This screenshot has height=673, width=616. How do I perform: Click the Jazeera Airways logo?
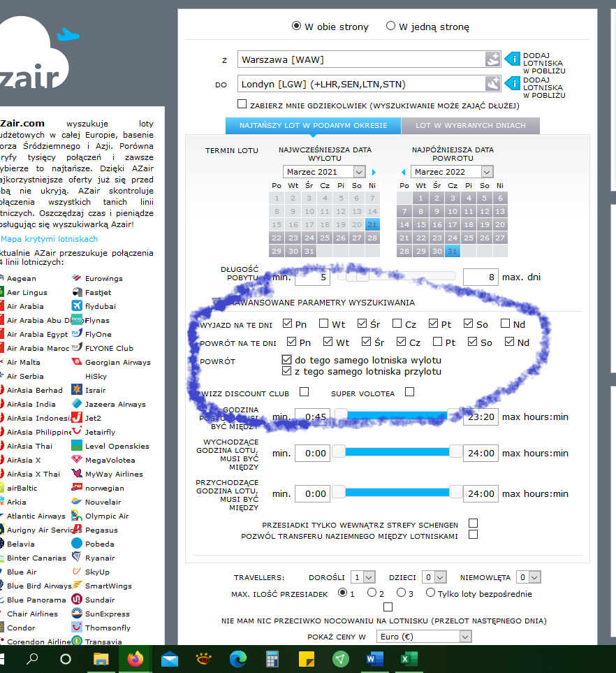pyautogui.click(x=77, y=403)
